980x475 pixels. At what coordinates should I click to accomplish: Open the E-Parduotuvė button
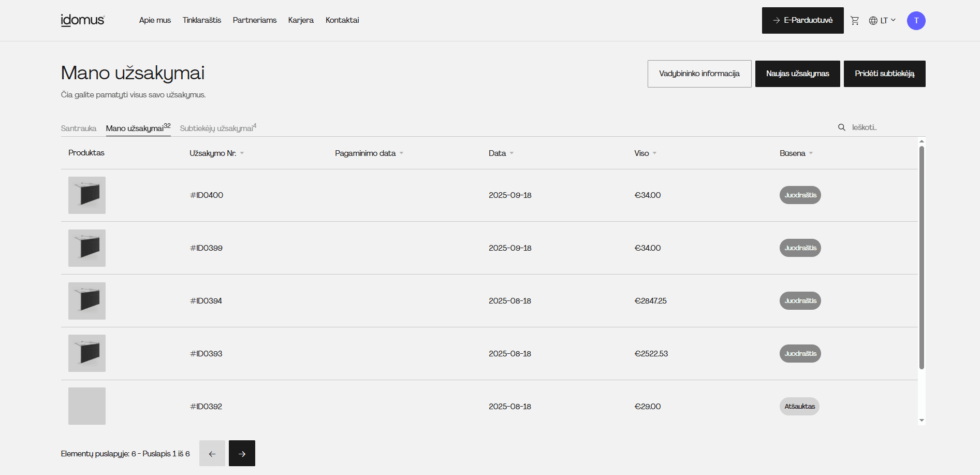click(802, 21)
